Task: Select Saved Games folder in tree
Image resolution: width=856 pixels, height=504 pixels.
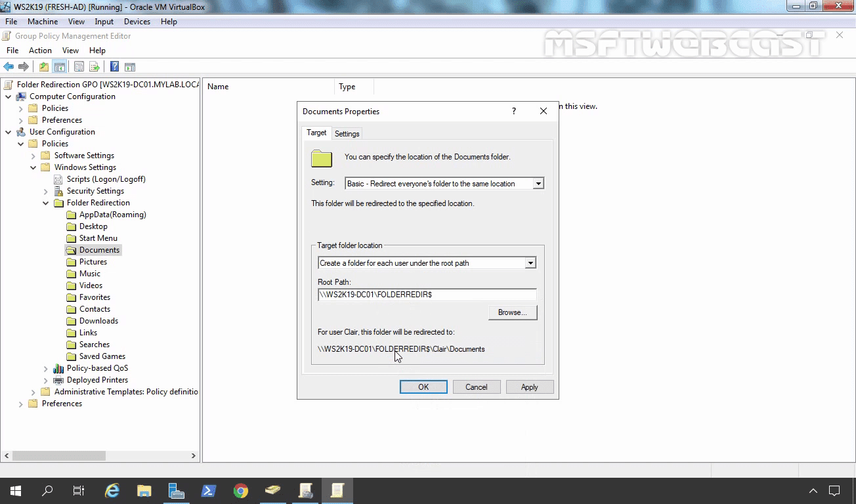Action: tap(102, 356)
